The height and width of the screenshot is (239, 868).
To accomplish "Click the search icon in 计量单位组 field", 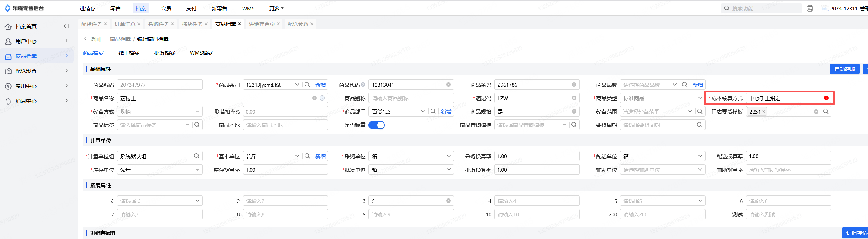I will 197,156.
